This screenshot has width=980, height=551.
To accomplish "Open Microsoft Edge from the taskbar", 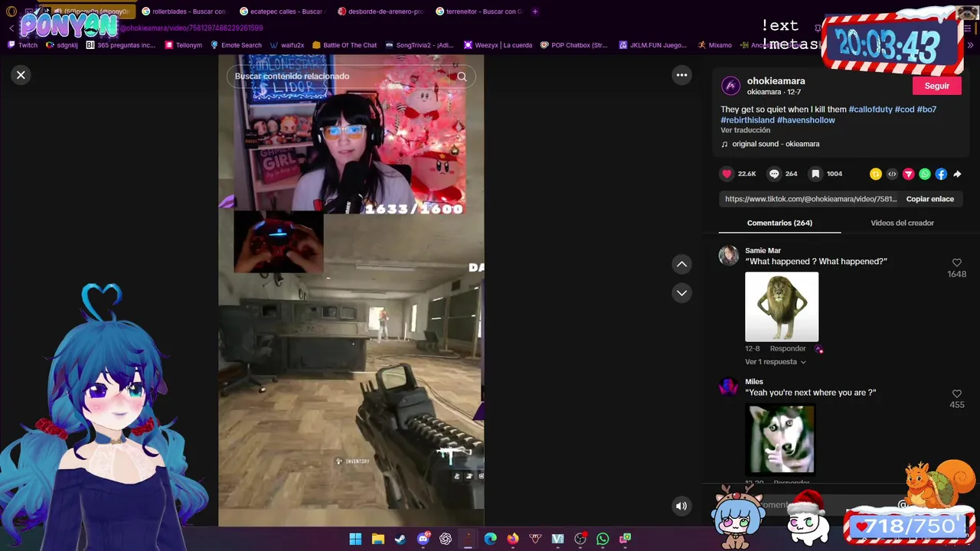I will pos(490,539).
